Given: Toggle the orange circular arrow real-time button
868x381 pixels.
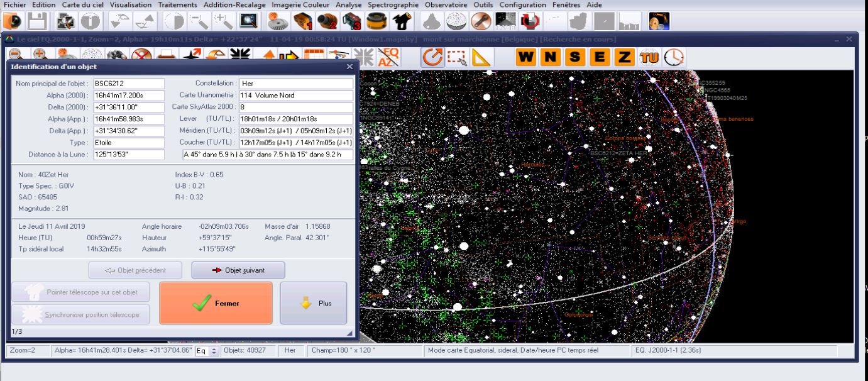Looking at the screenshot, I should point(432,57).
